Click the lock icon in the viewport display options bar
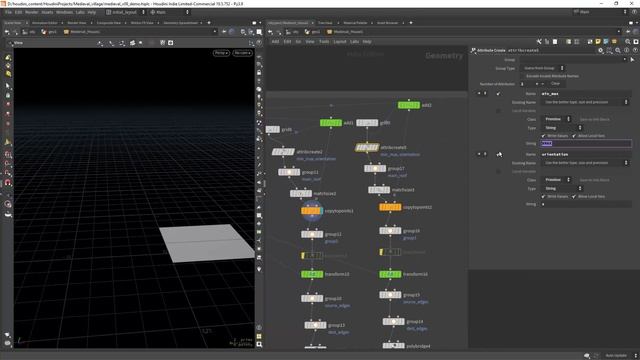The width and height of the screenshot is (640, 360). pos(259,73)
